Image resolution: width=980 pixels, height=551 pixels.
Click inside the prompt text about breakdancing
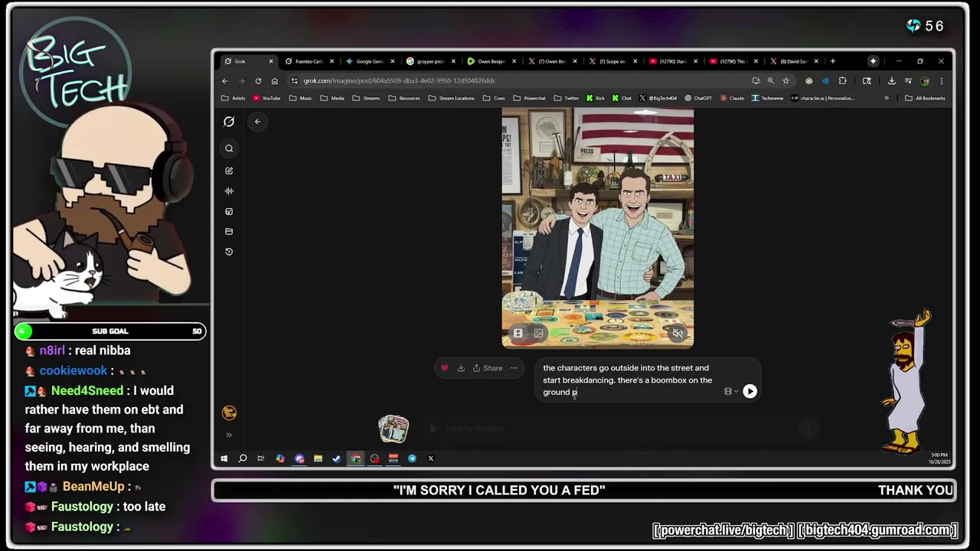(x=628, y=380)
